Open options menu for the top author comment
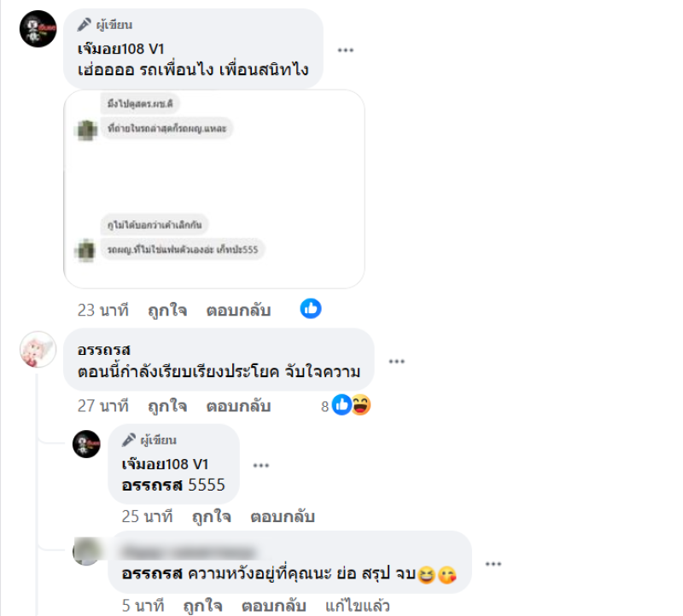Viewport: 683px width, 616px height. 346,50
